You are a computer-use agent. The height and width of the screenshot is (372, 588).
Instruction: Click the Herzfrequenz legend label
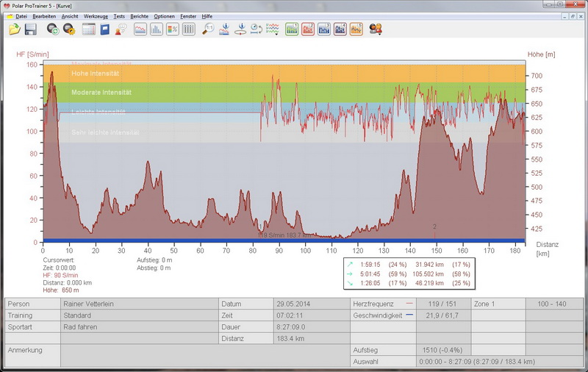tap(374, 304)
